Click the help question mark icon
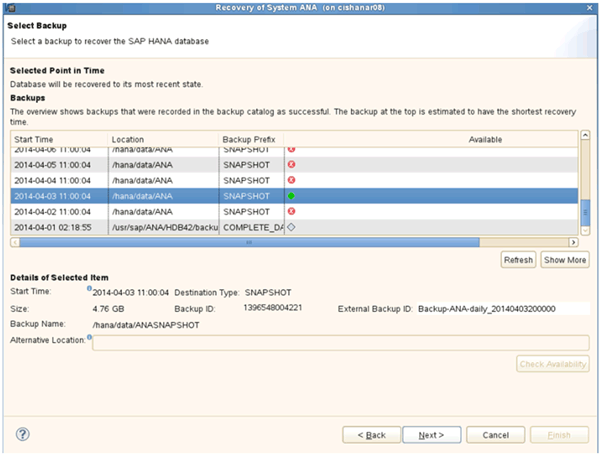Viewport: 600px width, 455px height. tap(22, 434)
